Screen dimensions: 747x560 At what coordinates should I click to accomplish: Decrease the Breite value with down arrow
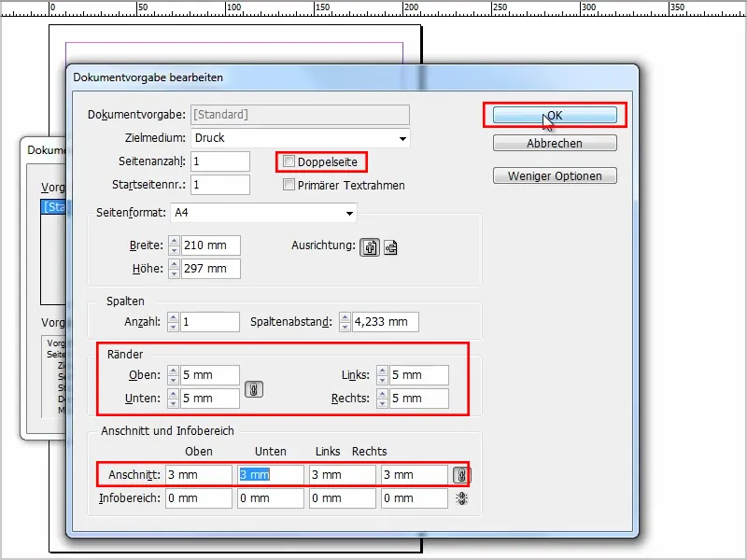174,250
